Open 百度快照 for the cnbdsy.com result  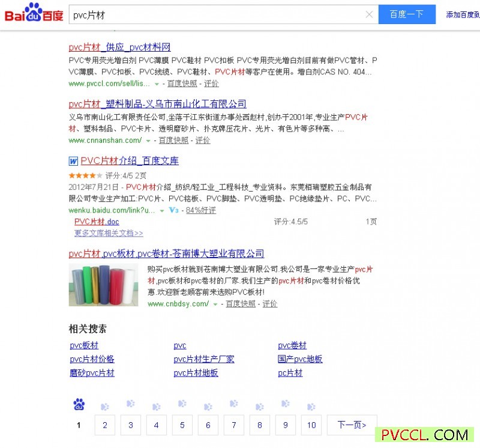click(x=241, y=304)
